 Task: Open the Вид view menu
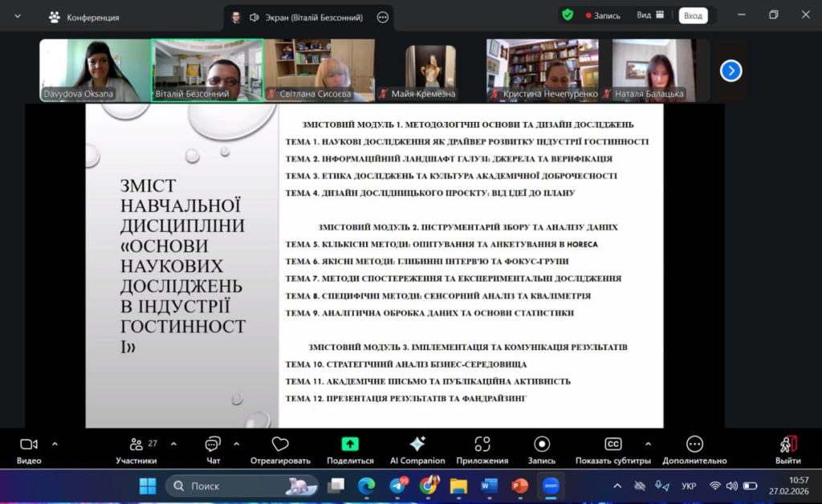click(650, 15)
